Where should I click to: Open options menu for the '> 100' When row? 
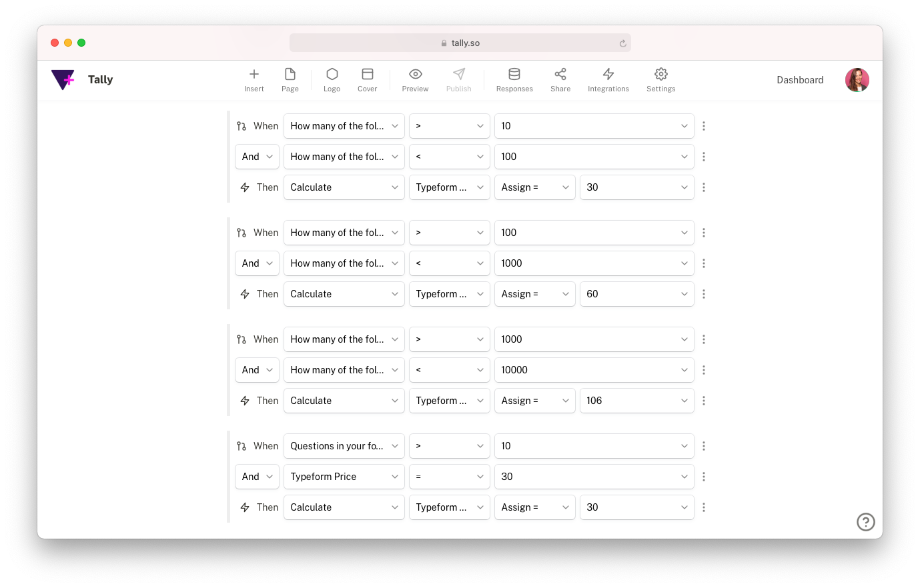[704, 233]
